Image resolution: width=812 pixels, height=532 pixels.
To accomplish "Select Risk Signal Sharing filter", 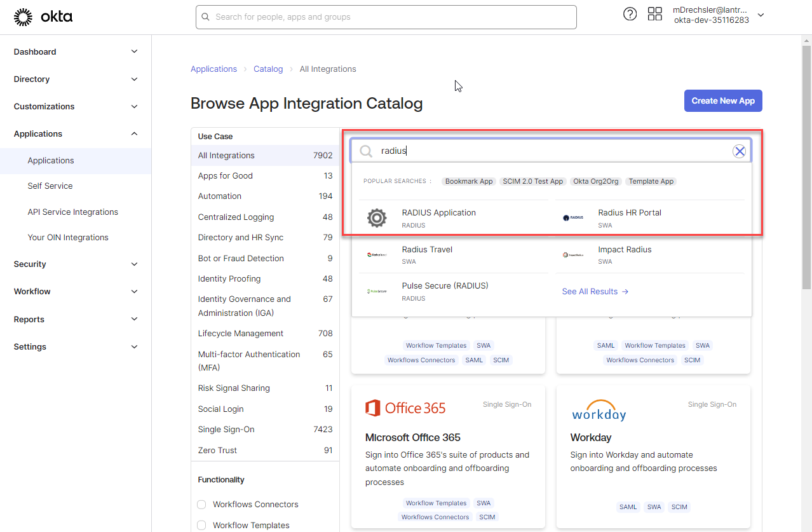I will tap(265, 388).
